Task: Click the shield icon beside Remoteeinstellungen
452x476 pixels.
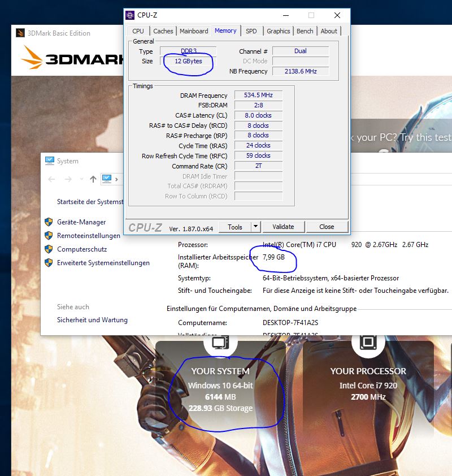Action: click(x=49, y=236)
